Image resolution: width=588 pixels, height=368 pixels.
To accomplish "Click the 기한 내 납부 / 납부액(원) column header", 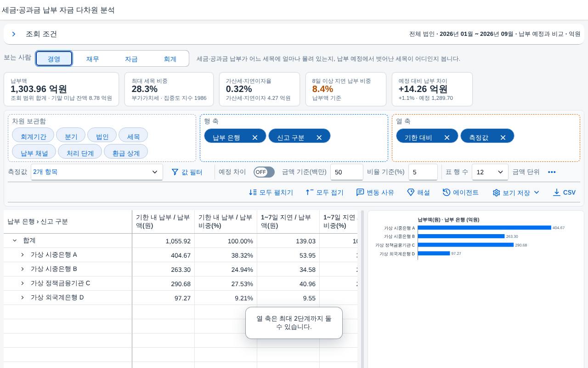I will point(163,222).
